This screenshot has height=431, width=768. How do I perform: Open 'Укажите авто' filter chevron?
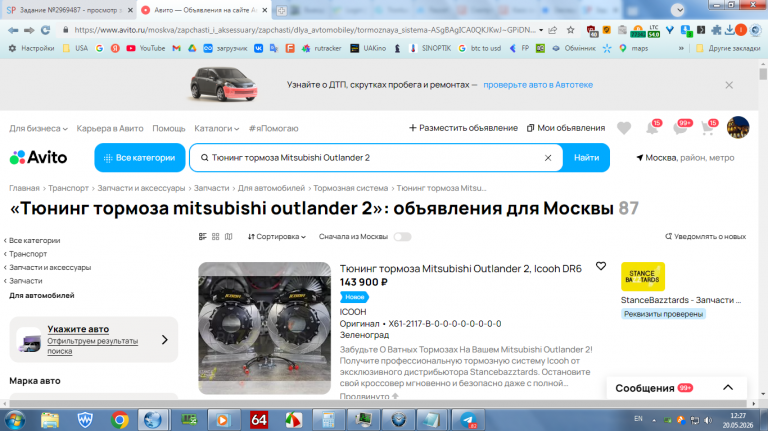[x=165, y=340]
